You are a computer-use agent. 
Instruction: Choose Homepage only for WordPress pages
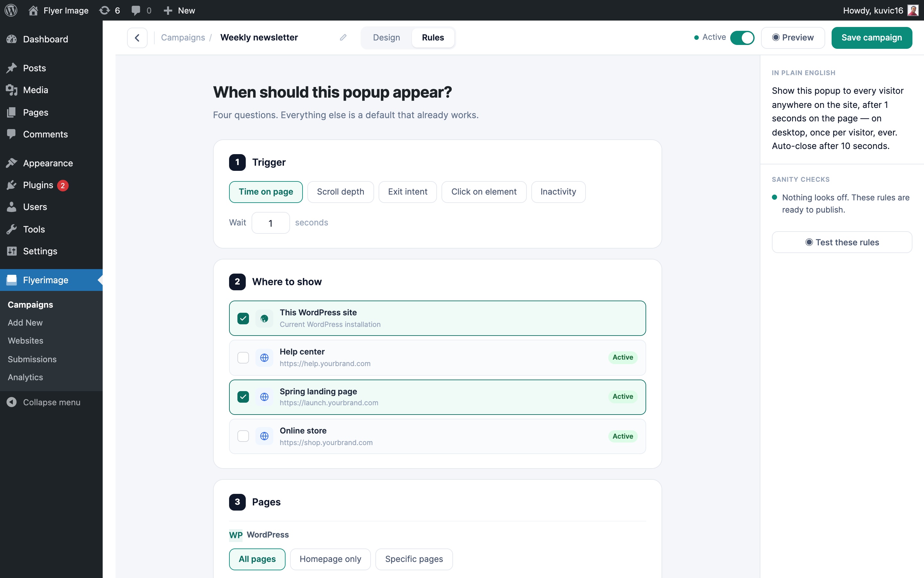click(x=330, y=559)
